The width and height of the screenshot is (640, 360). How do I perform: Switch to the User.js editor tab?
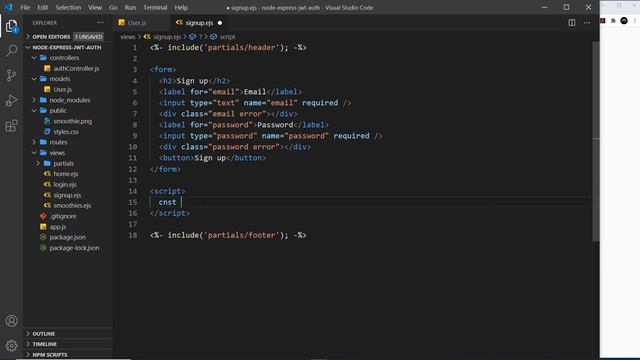[x=142, y=23]
